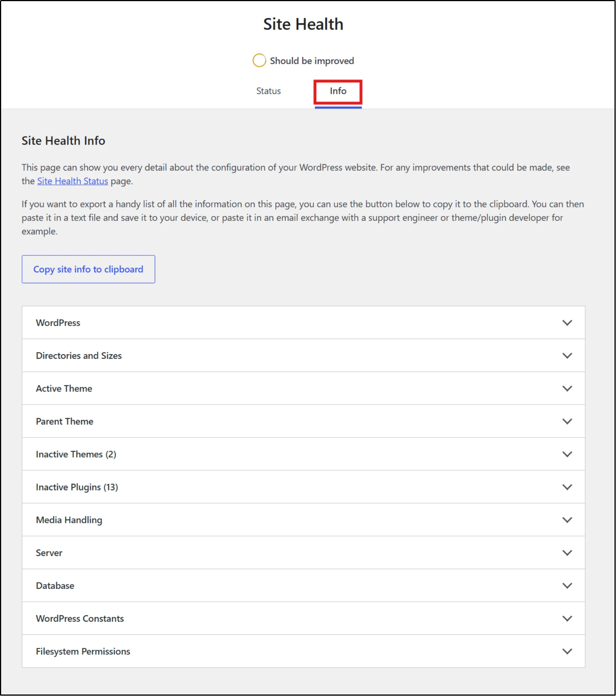Click the WordPress Constants title
The width and height of the screenshot is (616, 696).
click(x=80, y=619)
